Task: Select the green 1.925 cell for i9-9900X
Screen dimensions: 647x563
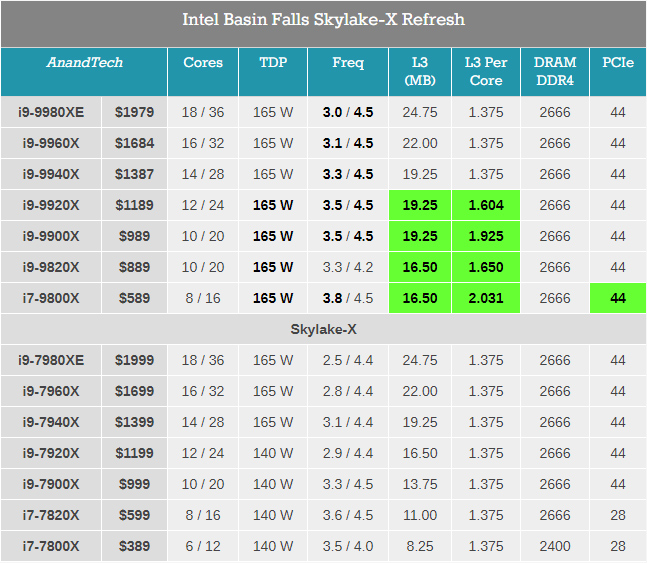Action: (486, 236)
